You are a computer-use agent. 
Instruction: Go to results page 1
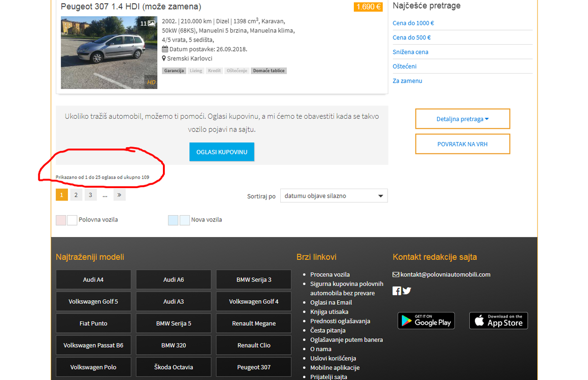pos(62,195)
